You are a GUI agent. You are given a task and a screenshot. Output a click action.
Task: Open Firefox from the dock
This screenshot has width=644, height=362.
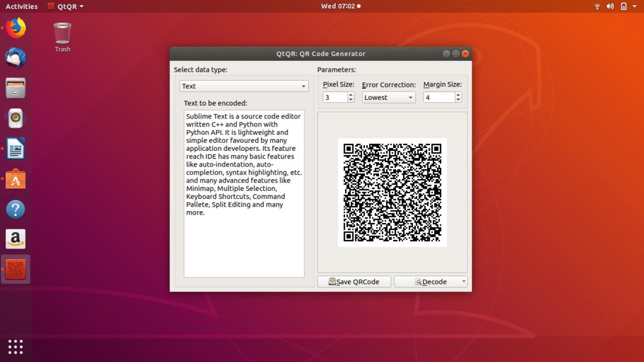[x=15, y=27]
